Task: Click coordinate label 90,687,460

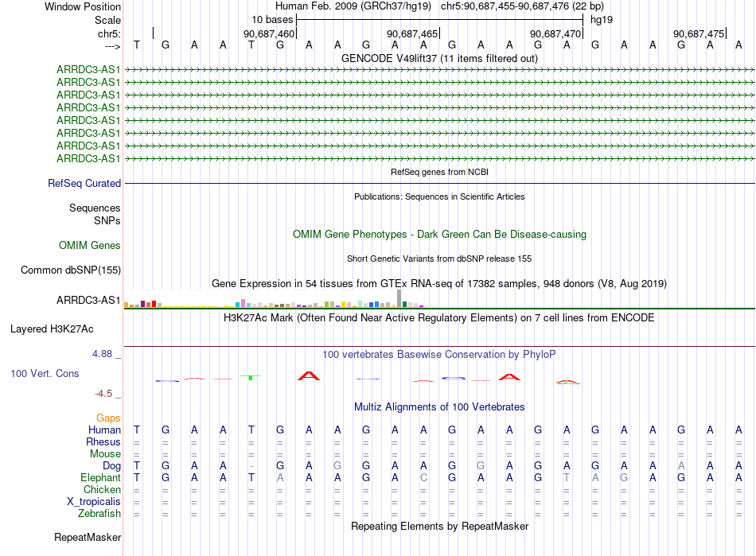Action: (268, 33)
